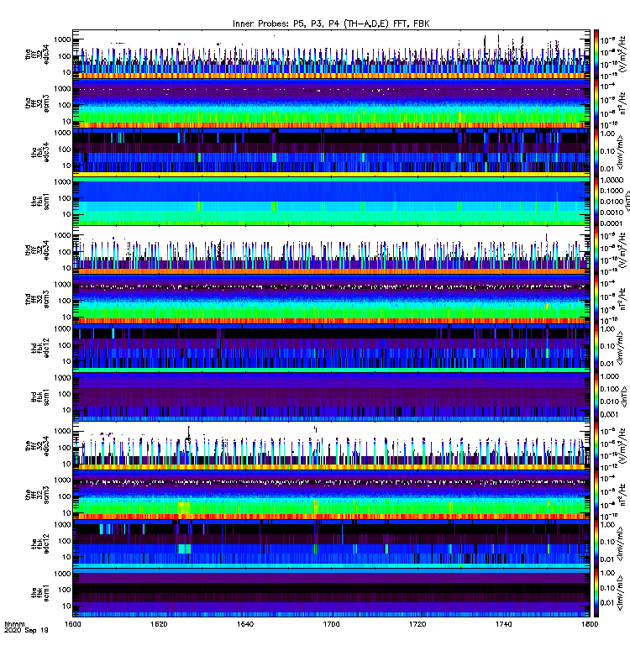This screenshot has height=672, width=630.
Task: Click the 1640 time axis label
Action: 245,624
